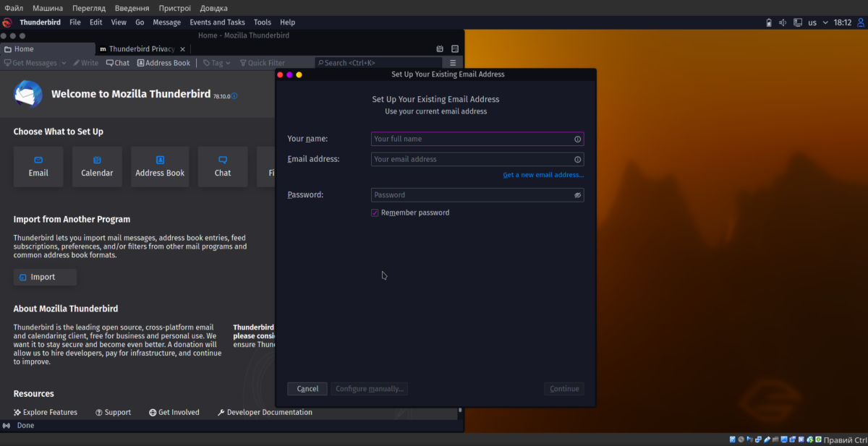This screenshot has height=446, width=868.
Task: Open VirtualBox Пристрої menu
Action: pos(174,8)
